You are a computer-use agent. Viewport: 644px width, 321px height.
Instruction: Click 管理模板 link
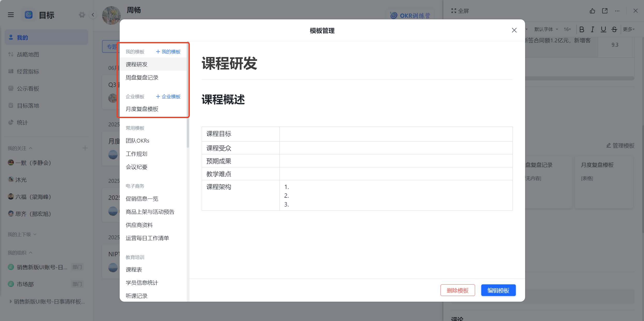pyautogui.click(x=620, y=146)
